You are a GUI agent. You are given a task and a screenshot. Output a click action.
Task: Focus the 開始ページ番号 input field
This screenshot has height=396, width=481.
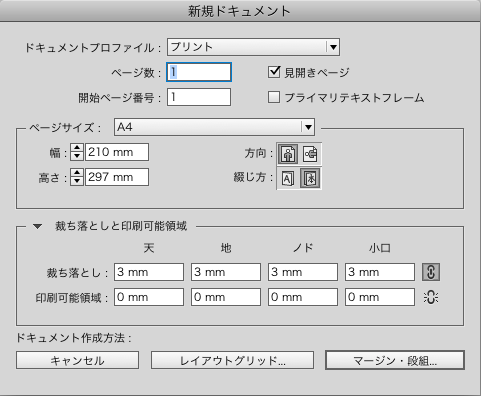pos(199,97)
